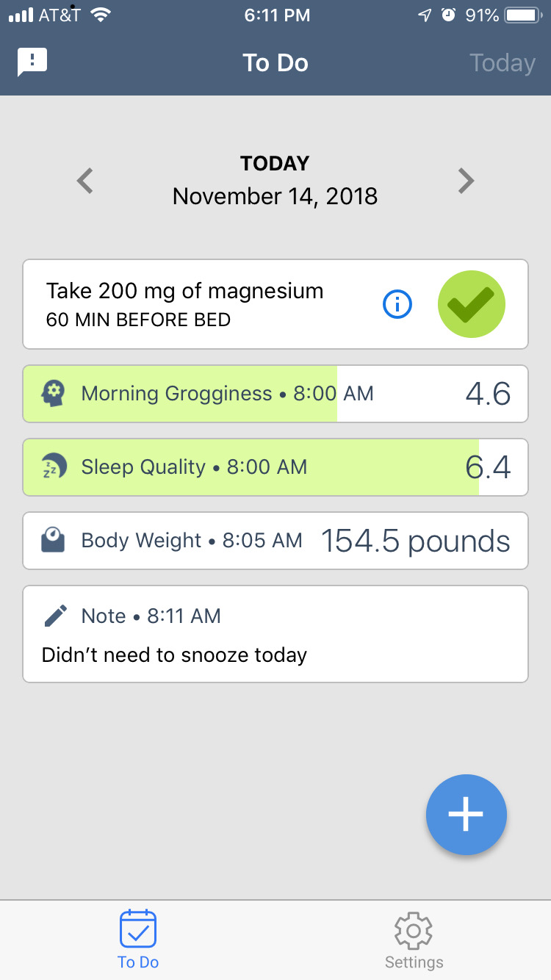Open the Take 200 mg of magnesium task

pos(184,304)
